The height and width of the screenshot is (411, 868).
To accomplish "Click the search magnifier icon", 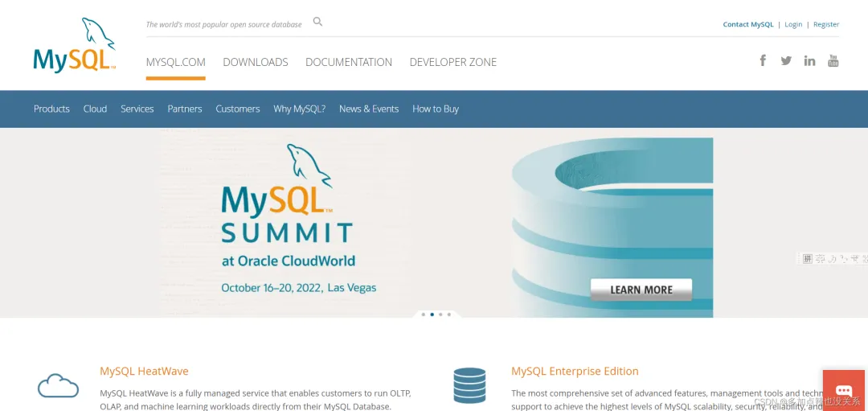I will click(317, 23).
